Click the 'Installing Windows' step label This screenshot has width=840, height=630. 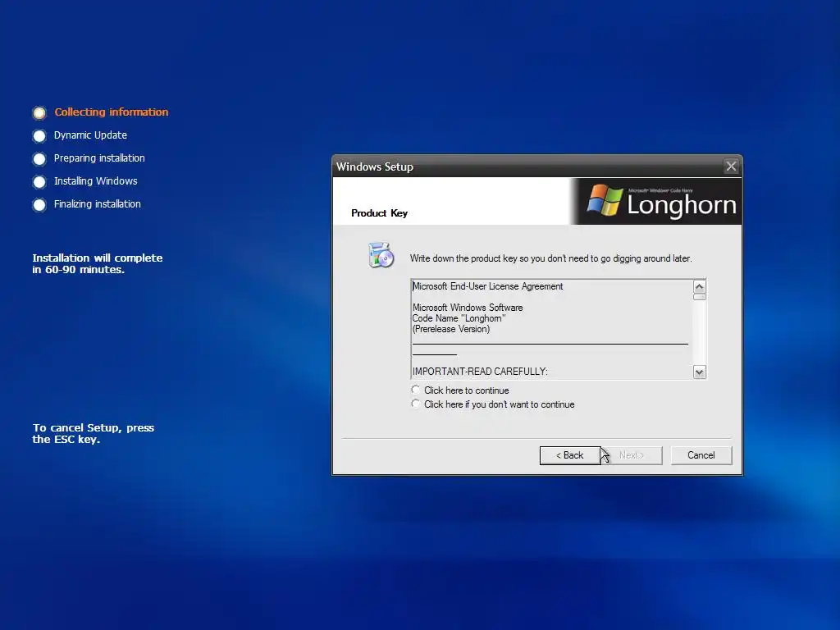click(x=95, y=181)
